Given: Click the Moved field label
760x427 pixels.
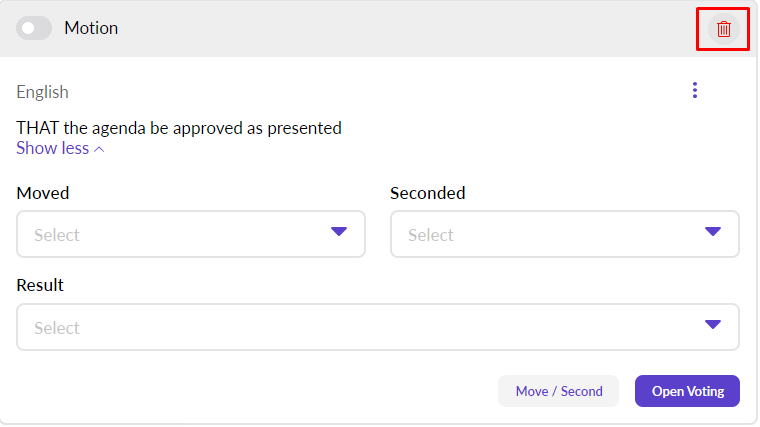Looking at the screenshot, I should point(43,193).
